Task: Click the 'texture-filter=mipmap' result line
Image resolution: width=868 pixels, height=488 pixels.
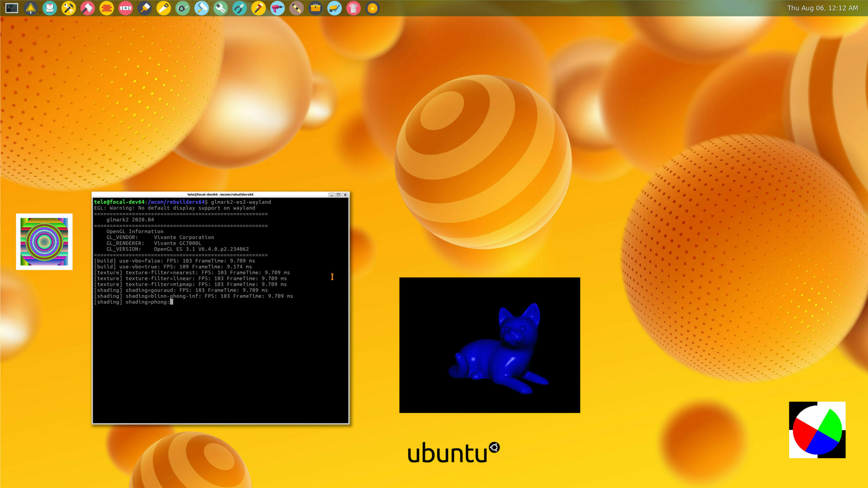Action: pos(190,284)
